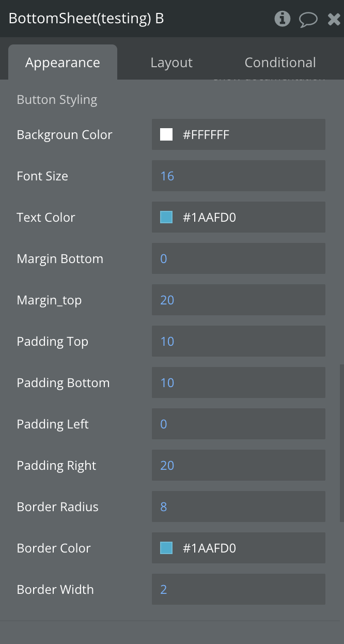Edit the Padding Left value

tap(238, 424)
